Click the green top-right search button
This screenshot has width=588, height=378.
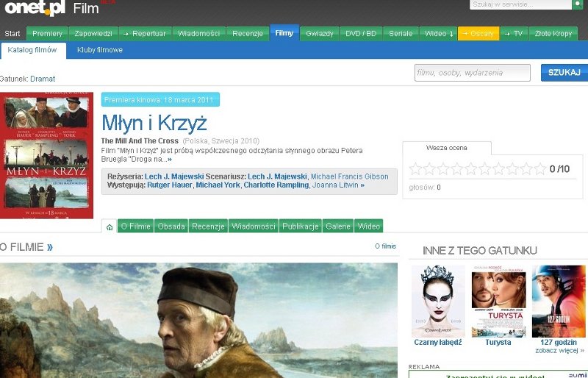pos(578,4)
